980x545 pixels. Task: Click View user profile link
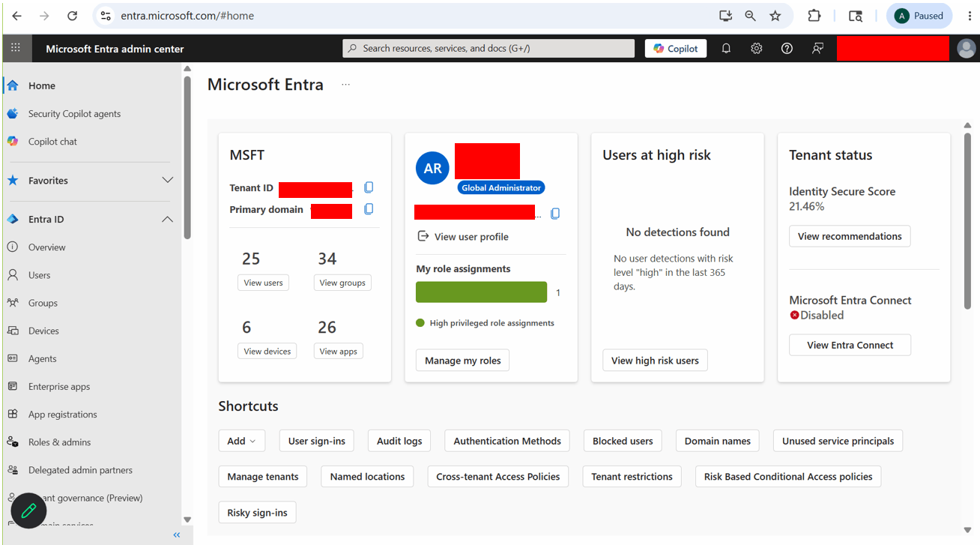(462, 236)
